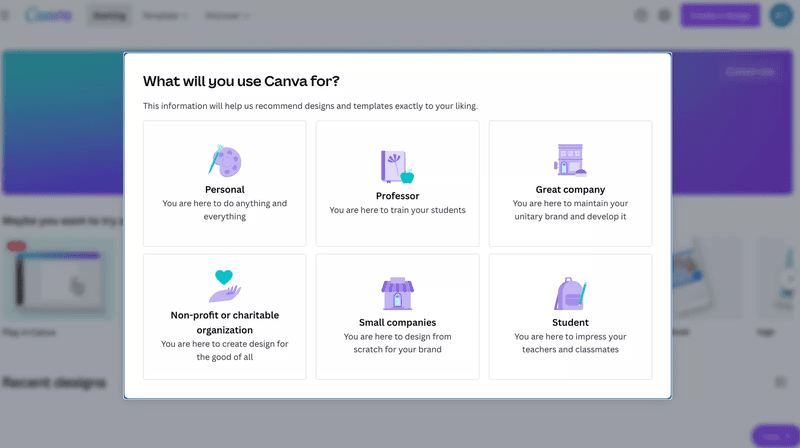The width and height of the screenshot is (800, 448).
Task: Choose the Small companies storefront icon
Action: pyautogui.click(x=397, y=293)
